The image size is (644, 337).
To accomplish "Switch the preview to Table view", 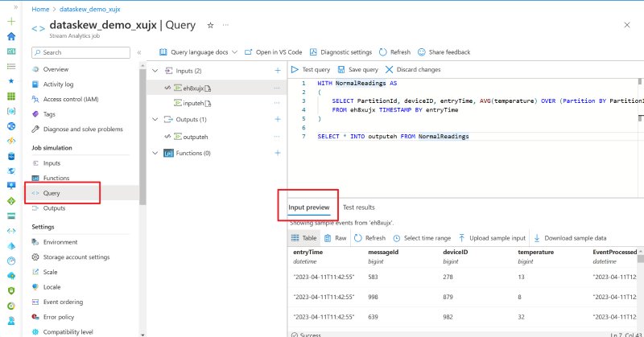I will [303, 238].
